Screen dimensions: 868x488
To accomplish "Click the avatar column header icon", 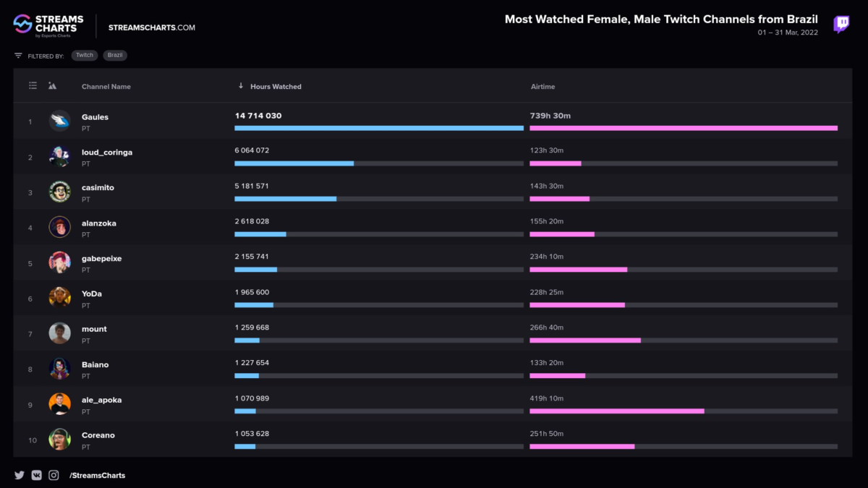I will (x=52, y=86).
